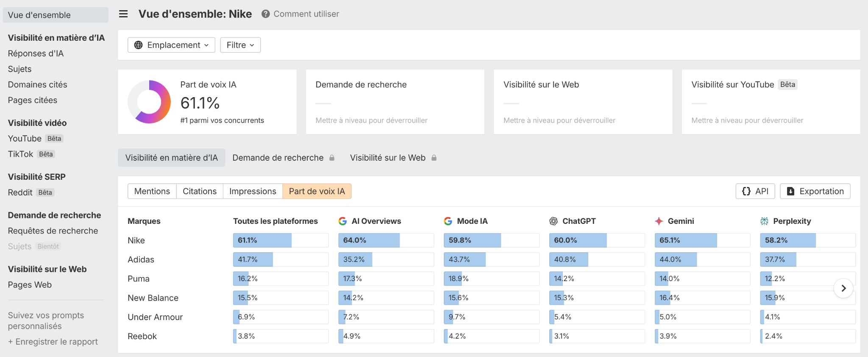Select the Visibilité en matière d'IA tab
This screenshot has width=868, height=357.
tap(171, 158)
